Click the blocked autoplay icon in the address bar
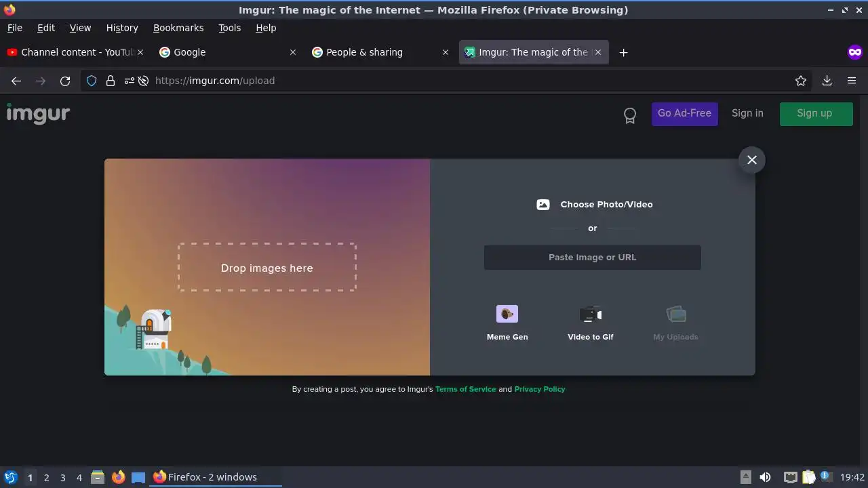Image resolution: width=868 pixels, height=488 pixels. coord(143,81)
